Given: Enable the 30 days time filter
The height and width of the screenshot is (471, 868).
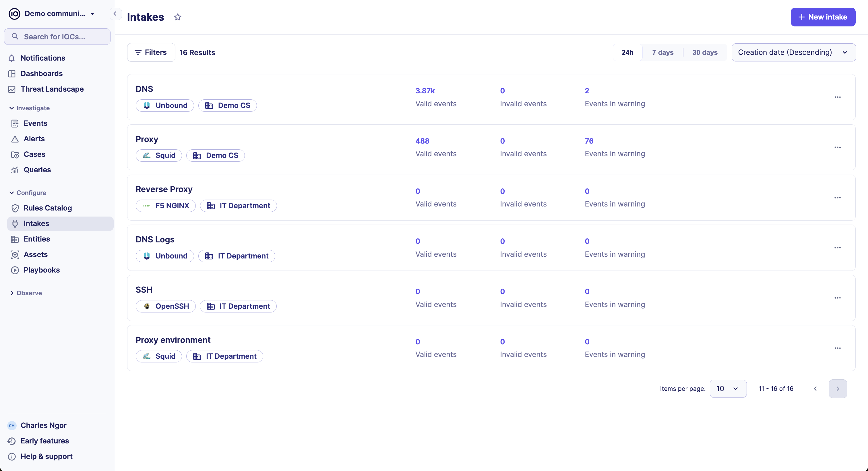Looking at the screenshot, I should (705, 52).
